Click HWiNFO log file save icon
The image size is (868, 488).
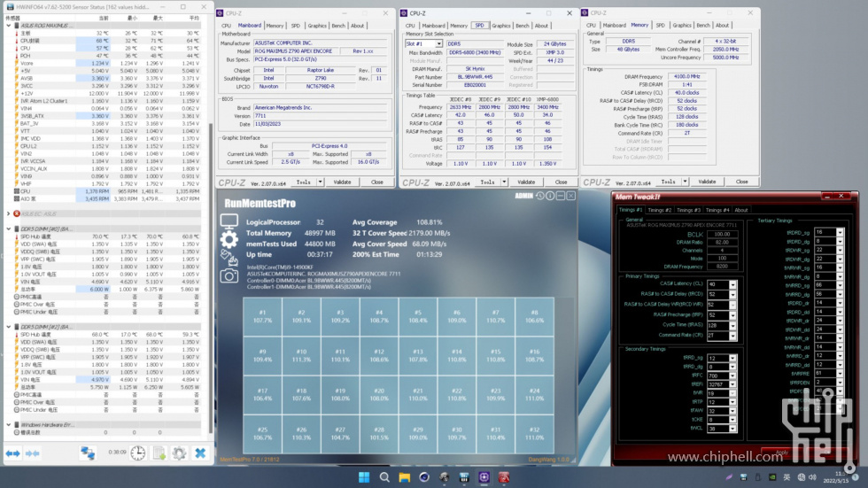pos(159,453)
